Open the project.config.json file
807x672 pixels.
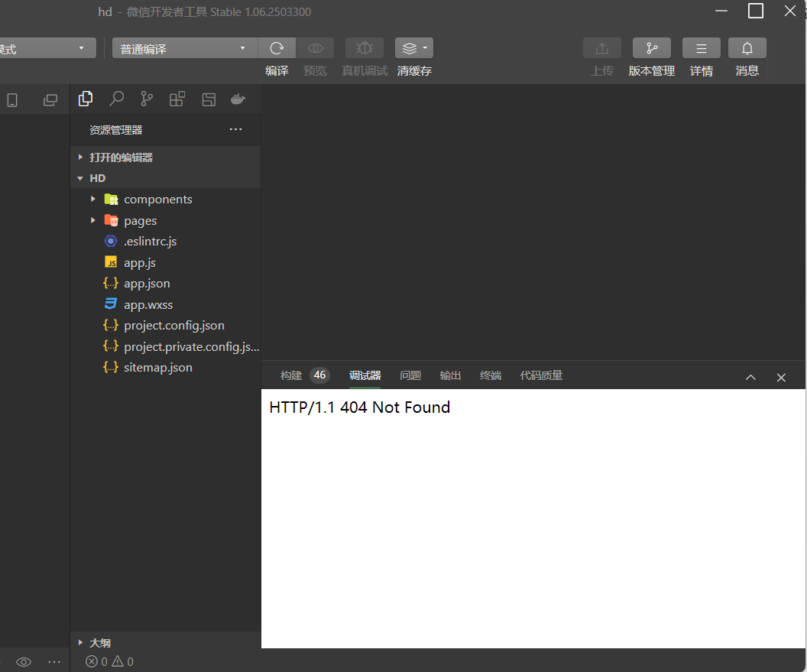[x=165, y=326]
